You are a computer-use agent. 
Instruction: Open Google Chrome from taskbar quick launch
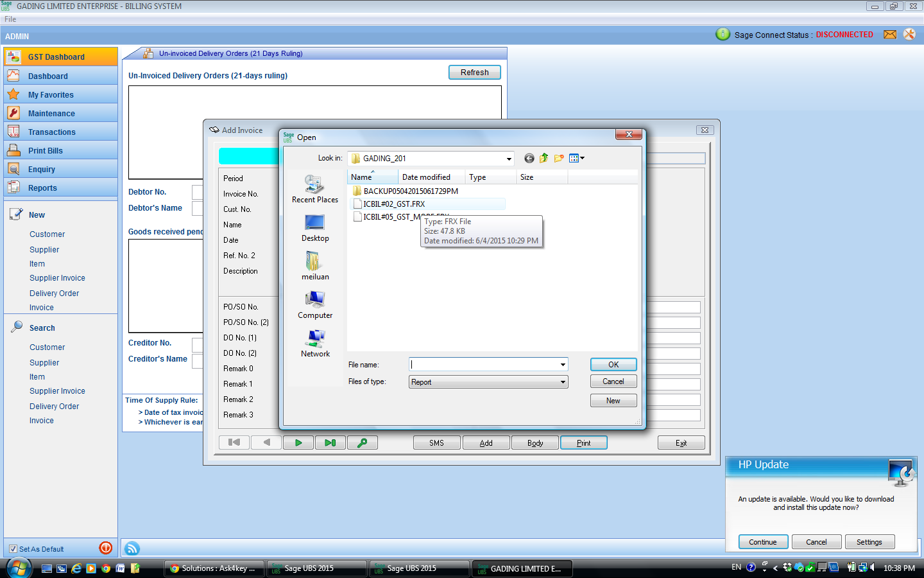point(106,568)
